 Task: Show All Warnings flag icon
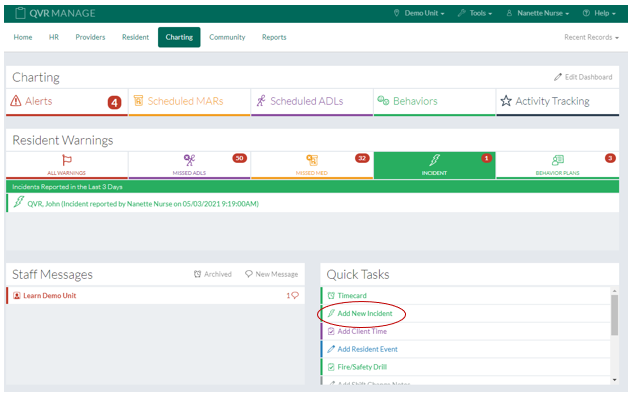(x=67, y=160)
